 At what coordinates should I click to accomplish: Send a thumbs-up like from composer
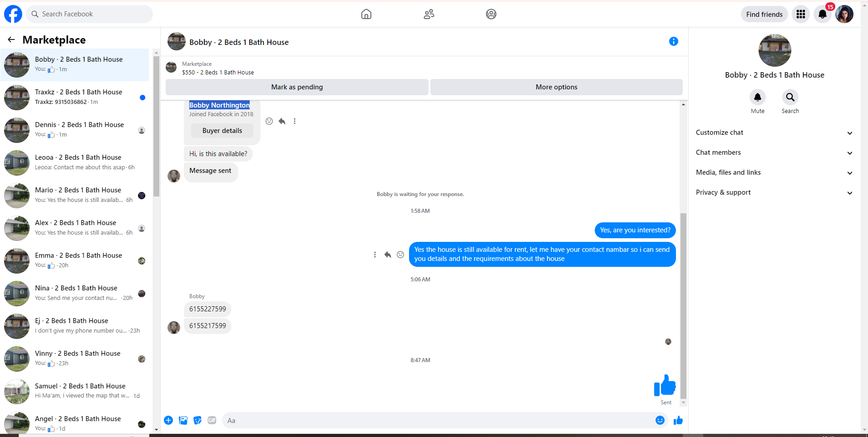pos(678,420)
